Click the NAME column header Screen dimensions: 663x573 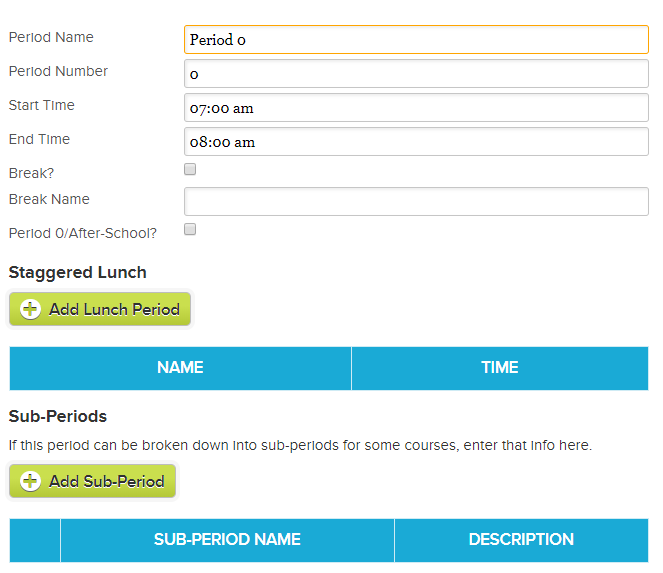pos(180,368)
